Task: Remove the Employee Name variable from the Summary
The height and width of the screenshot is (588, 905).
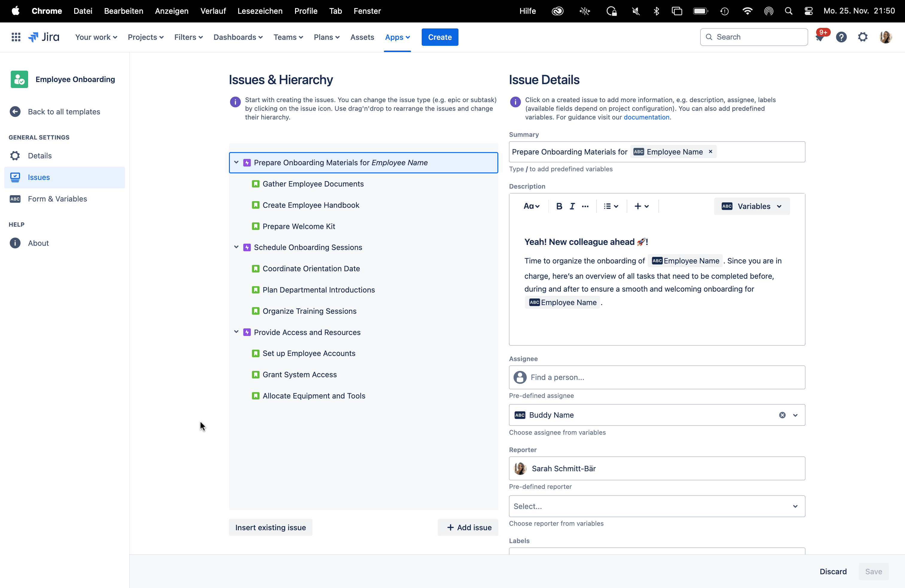Action: [710, 151]
